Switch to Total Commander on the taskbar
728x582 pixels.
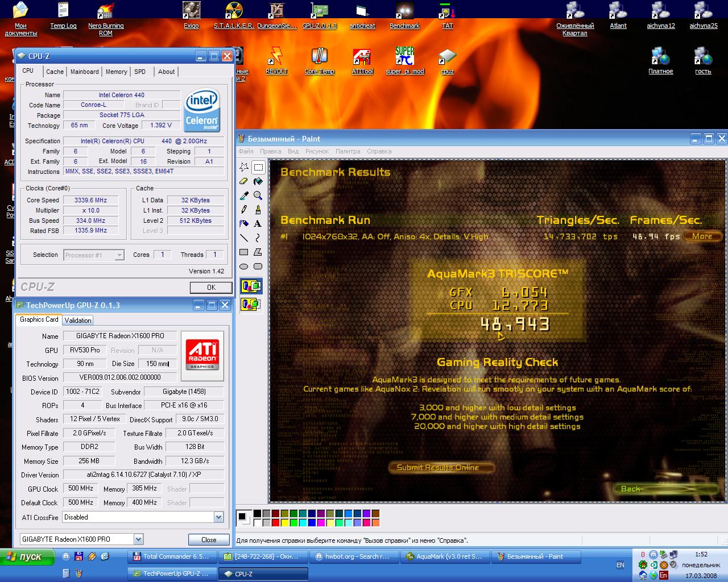click(x=172, y=556)
